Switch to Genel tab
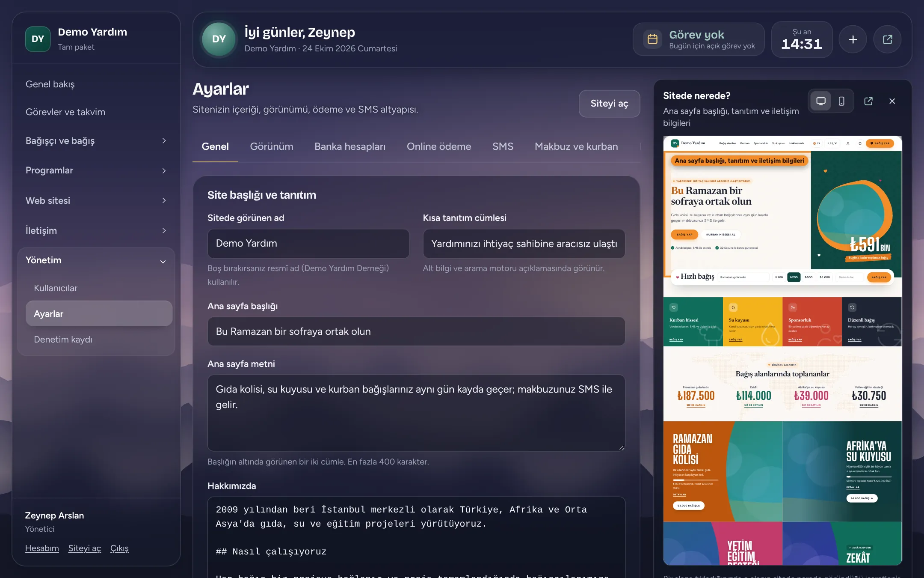 tap(215, 146)
